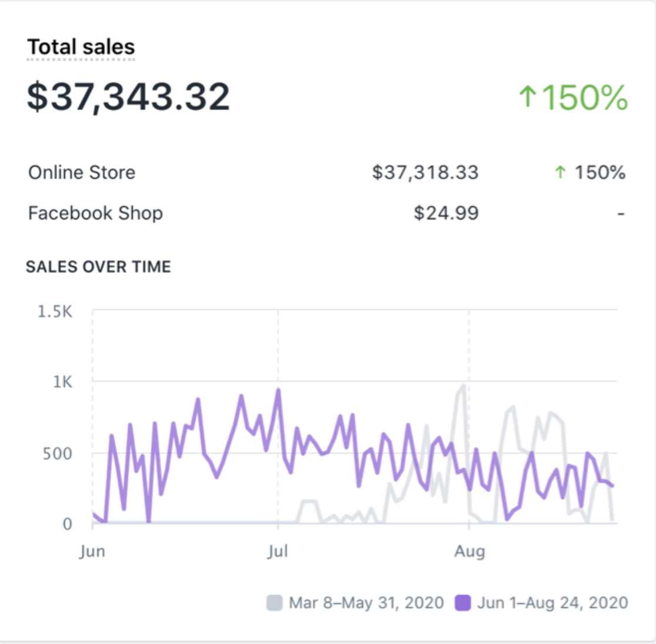656x644 pixels.
Task: Click the SALES OVER TIME chart heading
Action: pos(98,267)
